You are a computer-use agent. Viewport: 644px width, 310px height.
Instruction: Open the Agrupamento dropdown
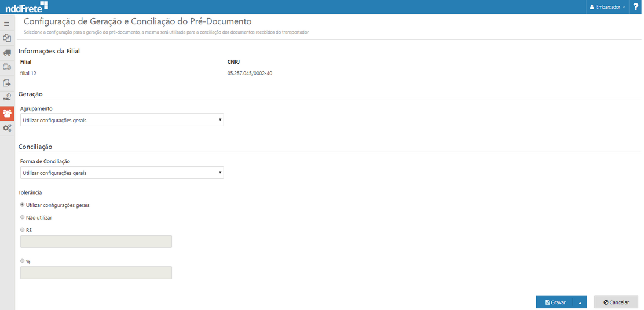point(122,120)
